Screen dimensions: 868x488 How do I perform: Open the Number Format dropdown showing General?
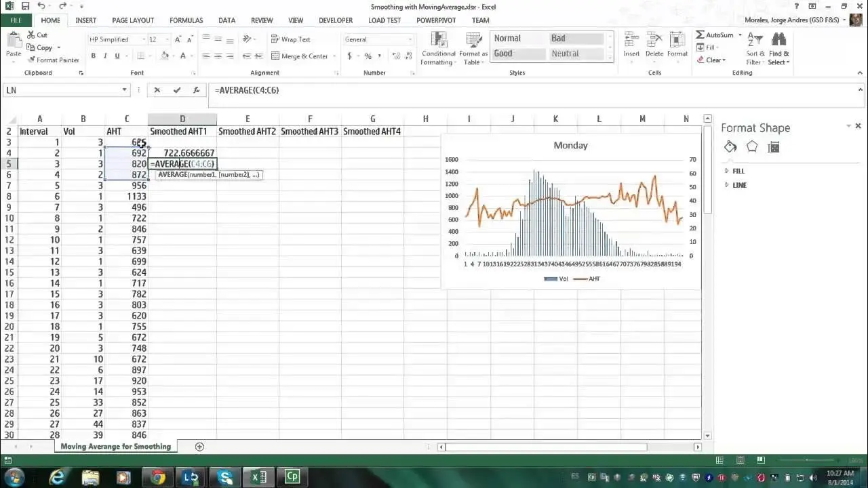[x=409, y=39]
